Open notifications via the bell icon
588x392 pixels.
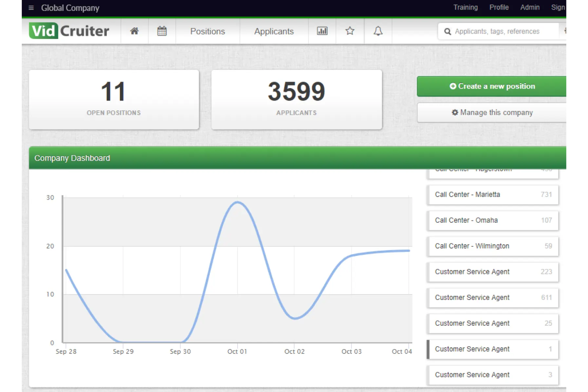coord(377,31)
